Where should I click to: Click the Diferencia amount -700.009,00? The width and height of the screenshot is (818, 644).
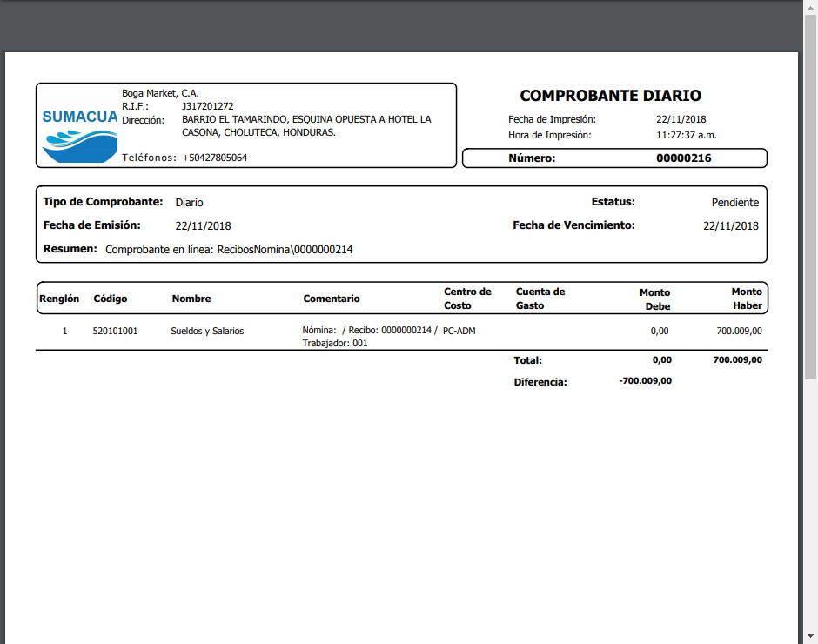(645, 381)
